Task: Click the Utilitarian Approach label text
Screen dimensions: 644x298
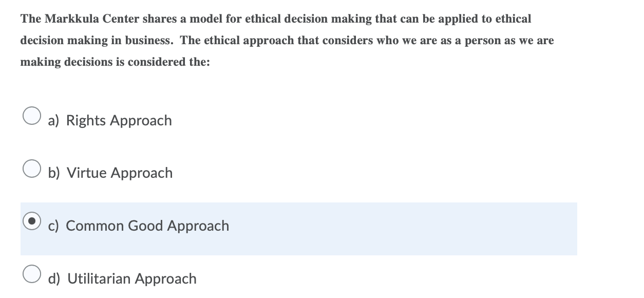Action: [131, 278]
